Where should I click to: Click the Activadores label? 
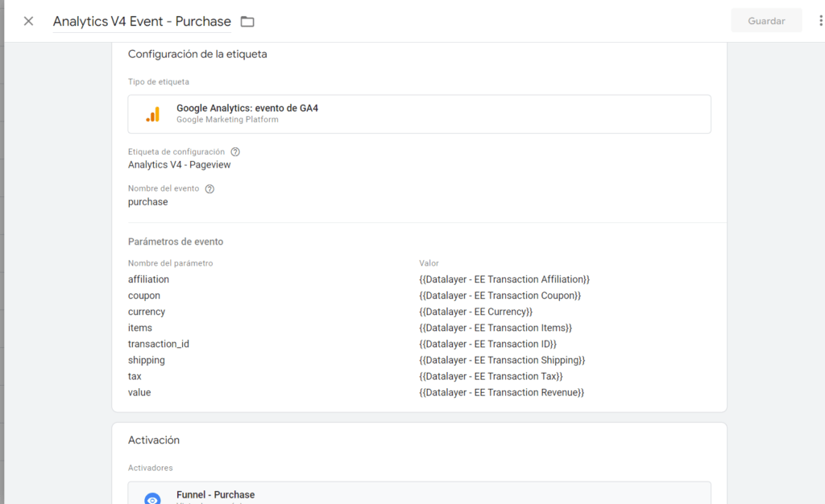(x=151, y=468)
